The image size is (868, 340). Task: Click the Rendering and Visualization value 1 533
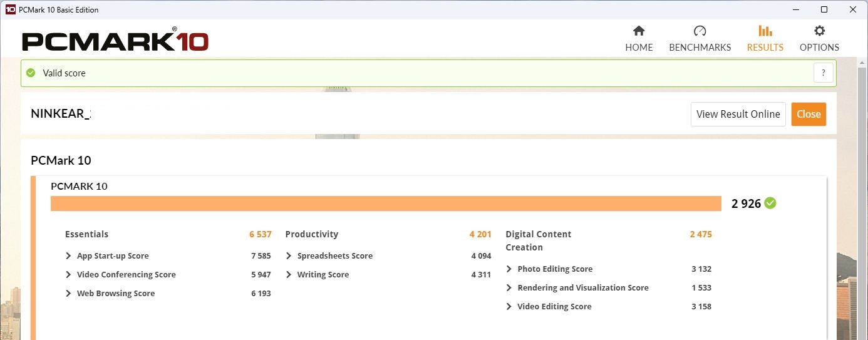(701, 288)
